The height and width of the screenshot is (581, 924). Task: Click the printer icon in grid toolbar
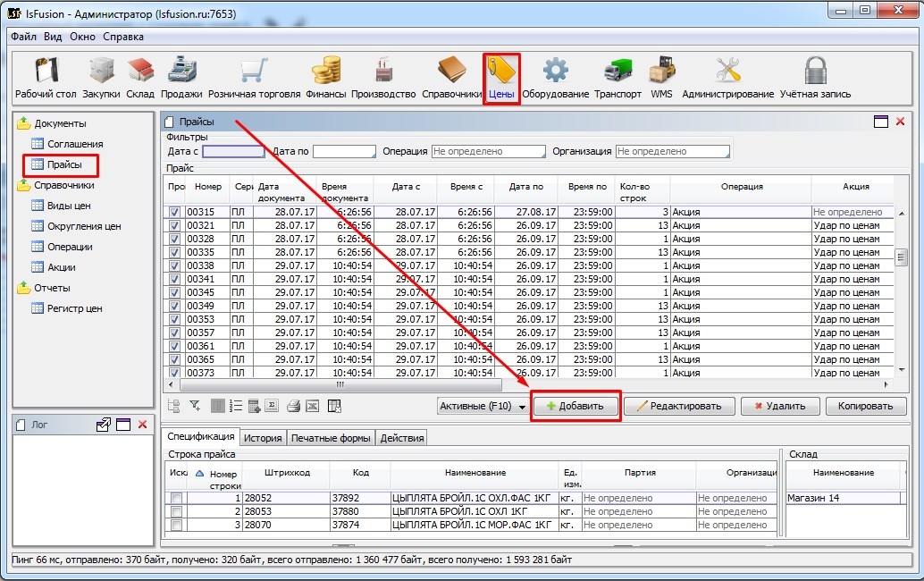click(x=293, y=407)
